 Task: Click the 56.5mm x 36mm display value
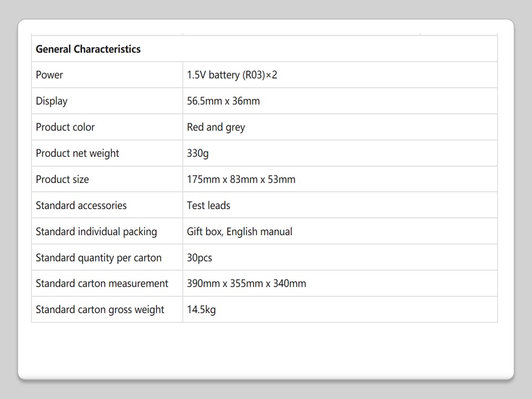[x=223, y=101]
